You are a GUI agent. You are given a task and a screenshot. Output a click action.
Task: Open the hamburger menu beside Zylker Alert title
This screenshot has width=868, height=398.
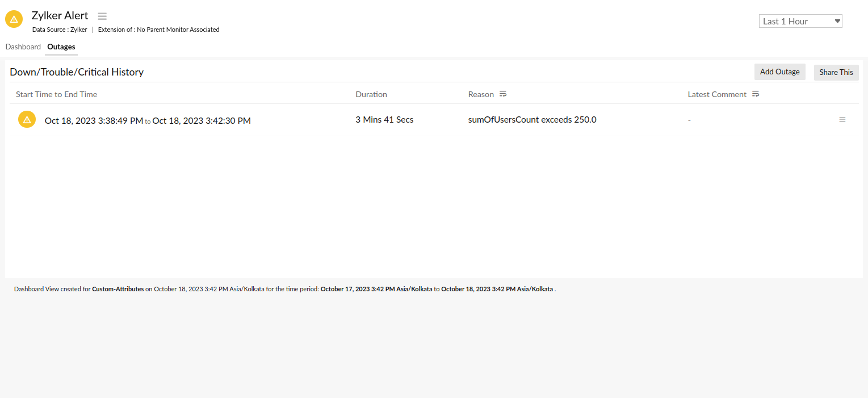click(x=102, y=16)
